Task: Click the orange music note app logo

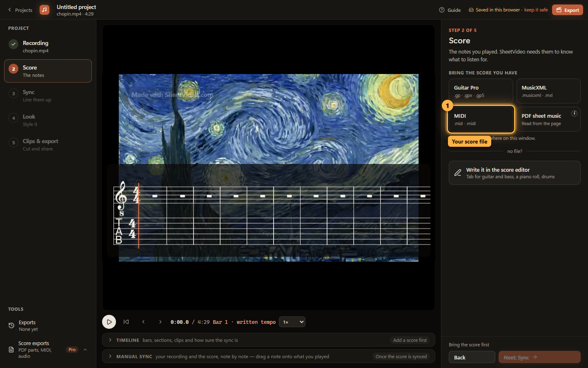Action: [x=45, y=10]
